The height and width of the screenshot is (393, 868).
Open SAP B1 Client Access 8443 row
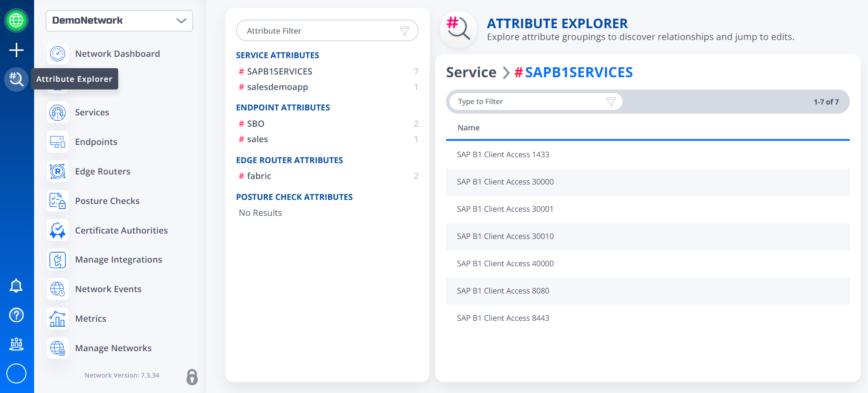[x=647, y=318]
